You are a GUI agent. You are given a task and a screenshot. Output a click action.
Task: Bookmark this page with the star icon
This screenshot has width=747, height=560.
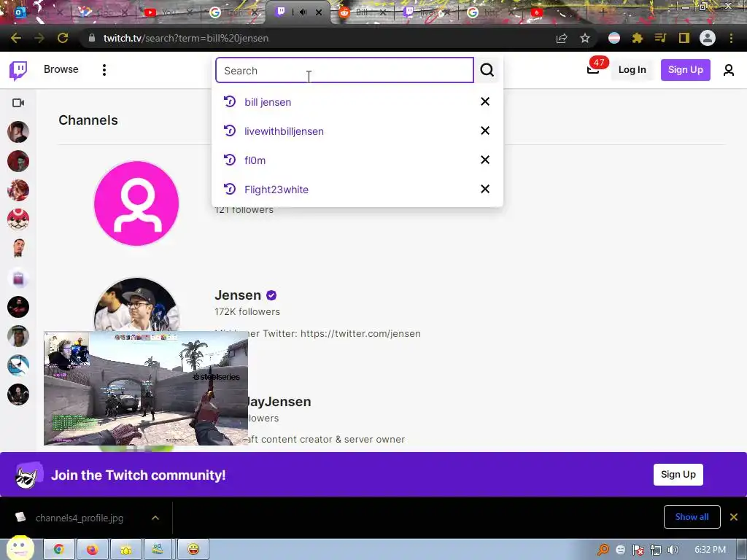click(x=585, y=38)
